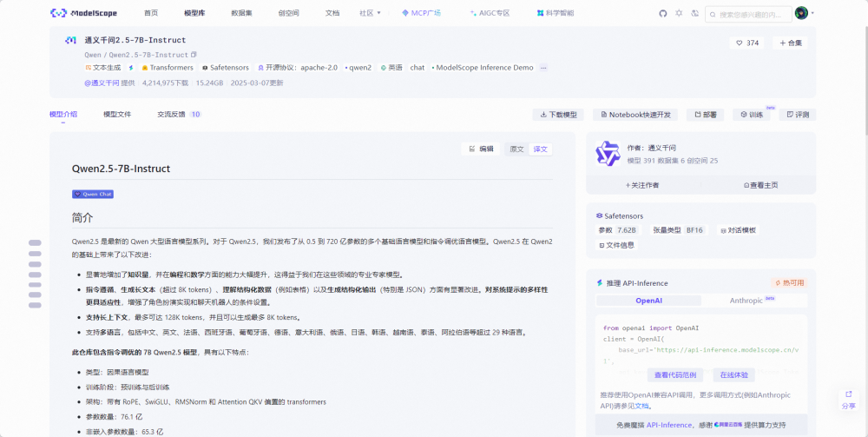868x437 pixels.
Task: Open Notebook快速开发 button
Action: pos(635,115)
